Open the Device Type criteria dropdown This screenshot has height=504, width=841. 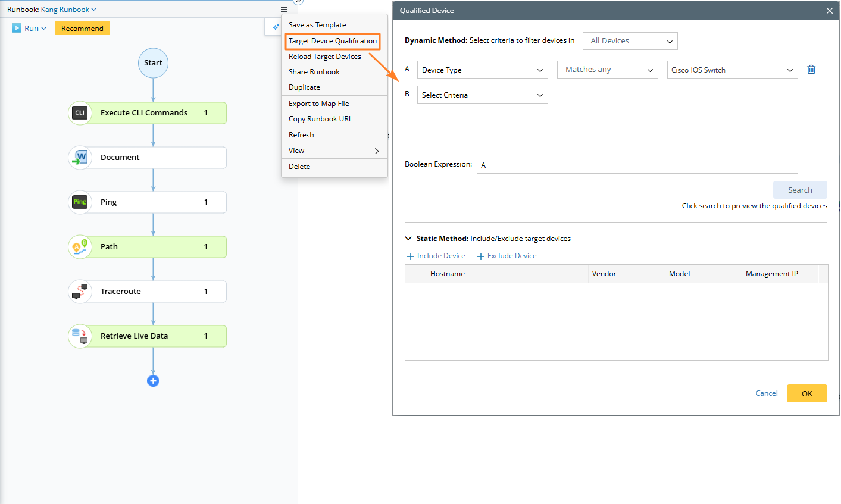(482, 70)
